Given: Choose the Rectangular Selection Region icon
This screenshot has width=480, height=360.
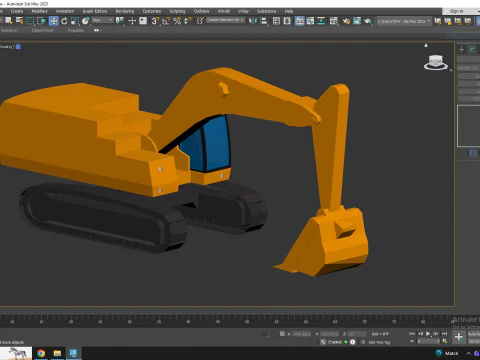Looking at the screenshot, I should point(30,21).
